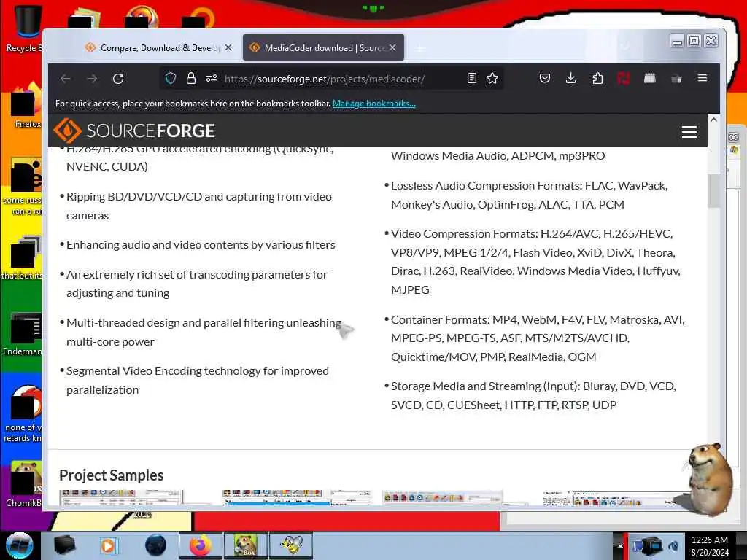This screenshot has height=560, width=747.
Task: Click the bee icon in the taskbar
Action: pyautogui.click(x=291, y=545)
